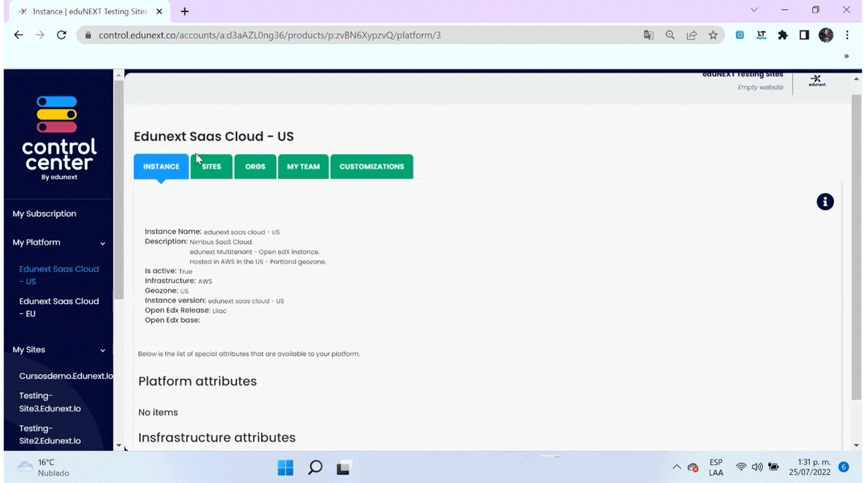Click sidebar scroll down arrow

tap(119, 445)
